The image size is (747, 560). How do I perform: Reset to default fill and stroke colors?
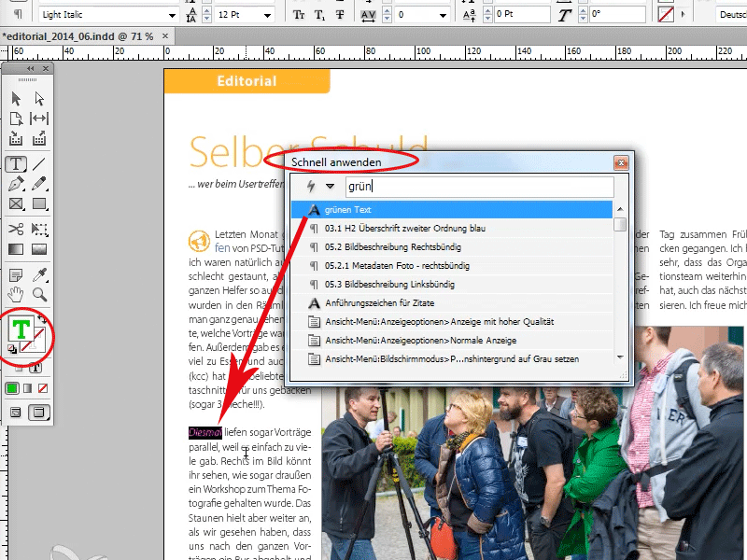[x=12, y=349]
